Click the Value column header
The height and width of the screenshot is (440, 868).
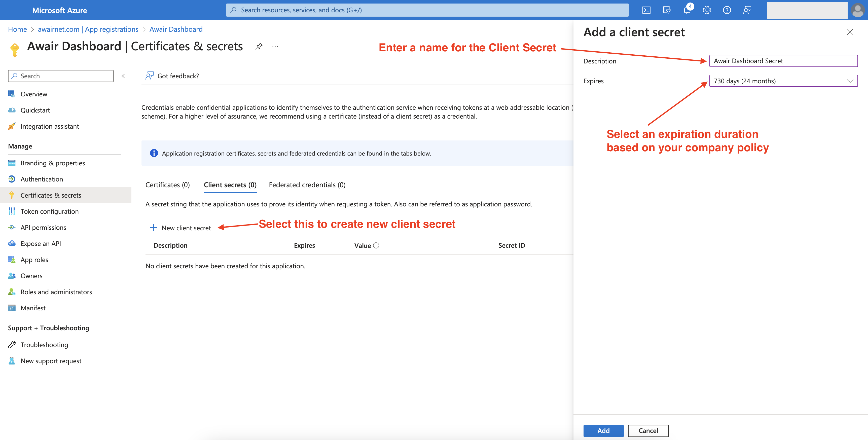coord(363,246)
